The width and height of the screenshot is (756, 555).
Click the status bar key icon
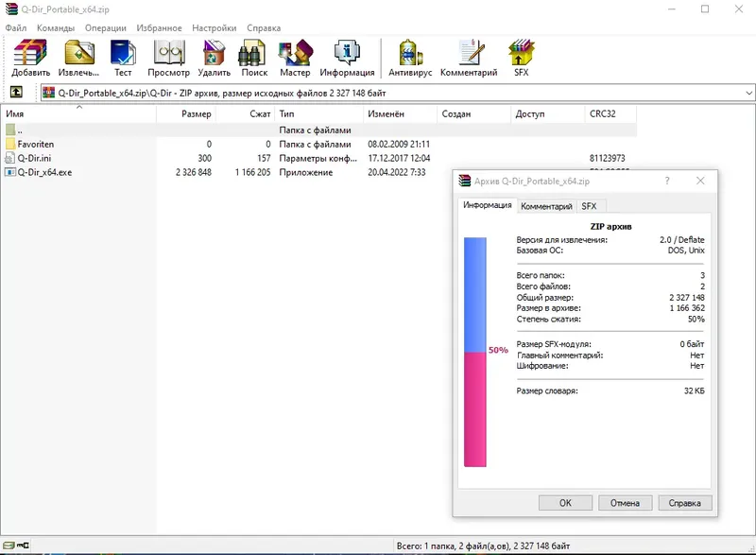[23, 546]
